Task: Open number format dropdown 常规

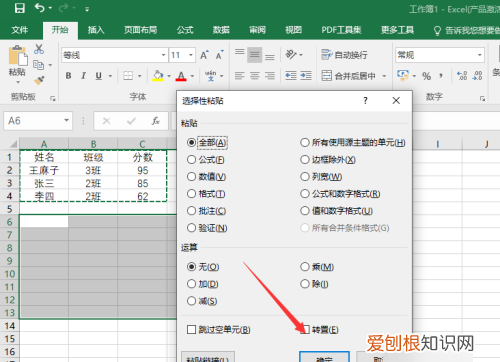Action: coord(480,55)
